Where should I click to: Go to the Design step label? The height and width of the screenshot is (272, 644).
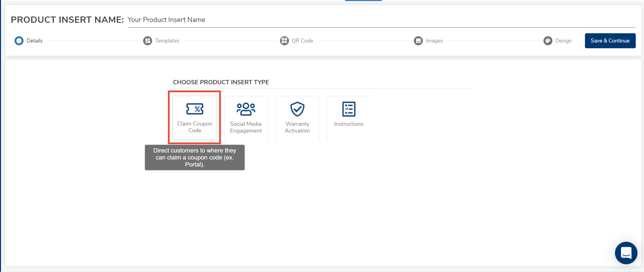tap(563, 41)
